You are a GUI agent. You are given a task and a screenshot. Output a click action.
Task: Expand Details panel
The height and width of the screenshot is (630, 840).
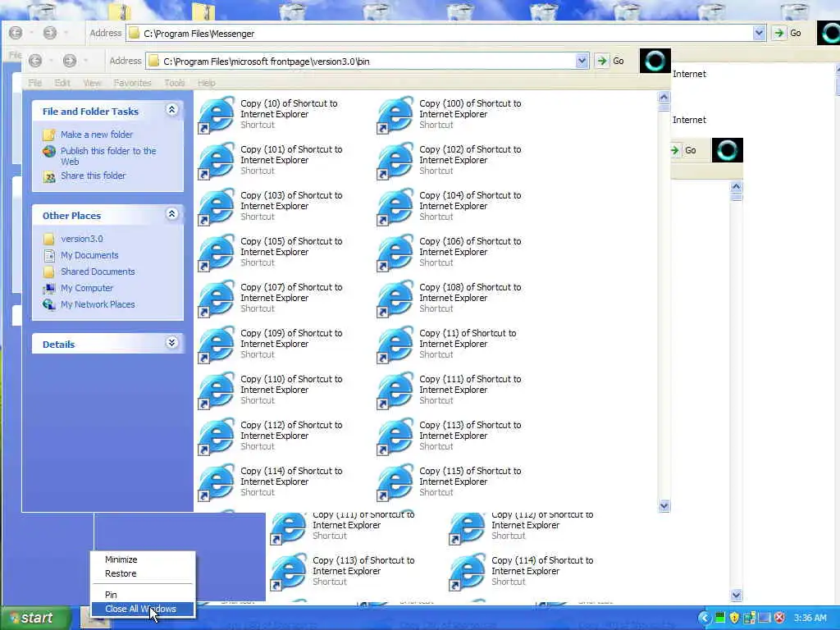172,343
